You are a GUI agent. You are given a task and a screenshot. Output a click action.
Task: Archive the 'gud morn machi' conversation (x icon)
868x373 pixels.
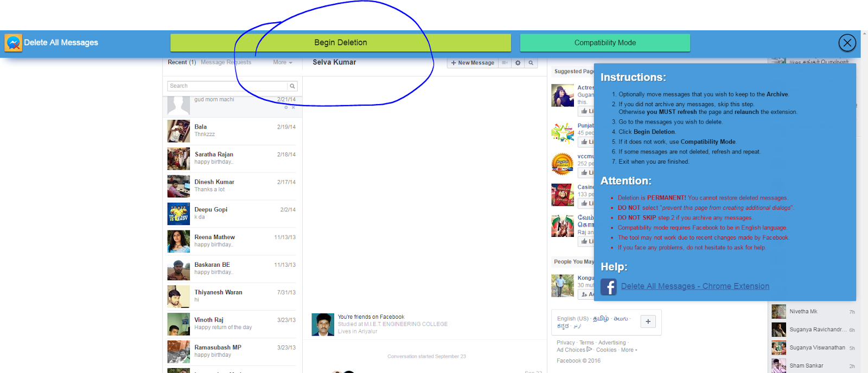(x=293, y=107)
